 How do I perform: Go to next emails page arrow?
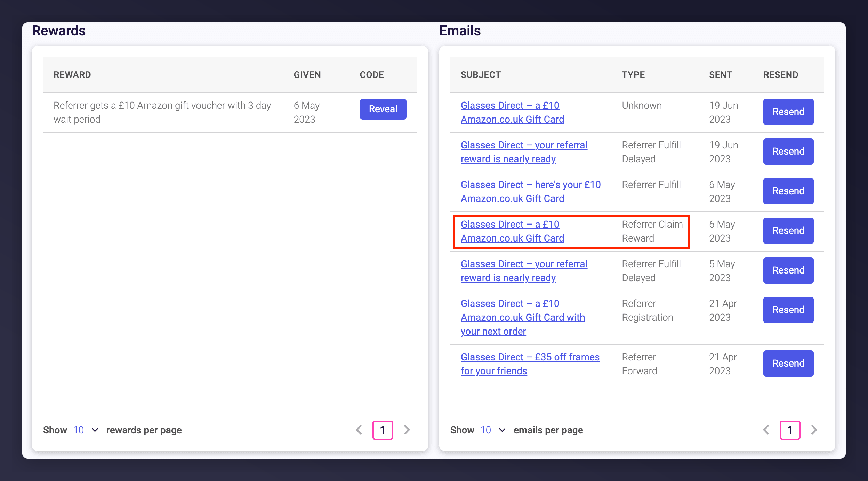tap(814, 430)
